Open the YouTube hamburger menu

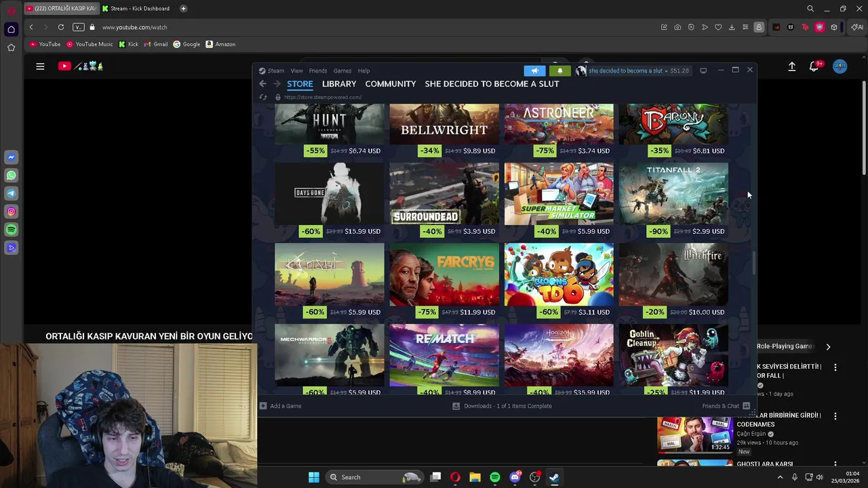40,66
